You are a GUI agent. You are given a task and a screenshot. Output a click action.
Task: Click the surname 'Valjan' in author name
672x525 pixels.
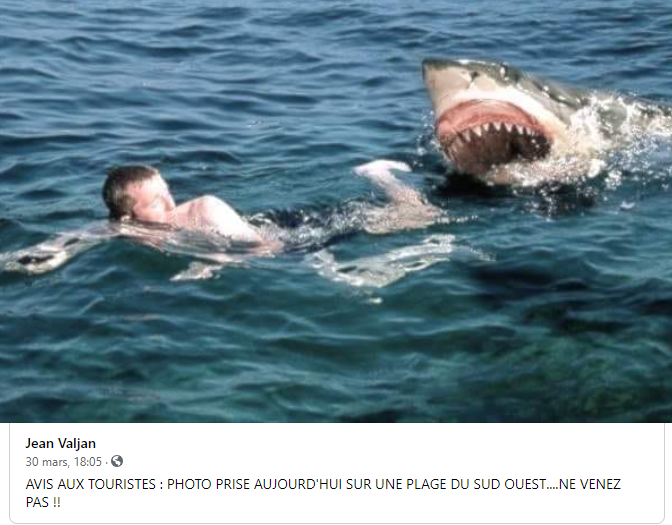[x=77, y=443]
